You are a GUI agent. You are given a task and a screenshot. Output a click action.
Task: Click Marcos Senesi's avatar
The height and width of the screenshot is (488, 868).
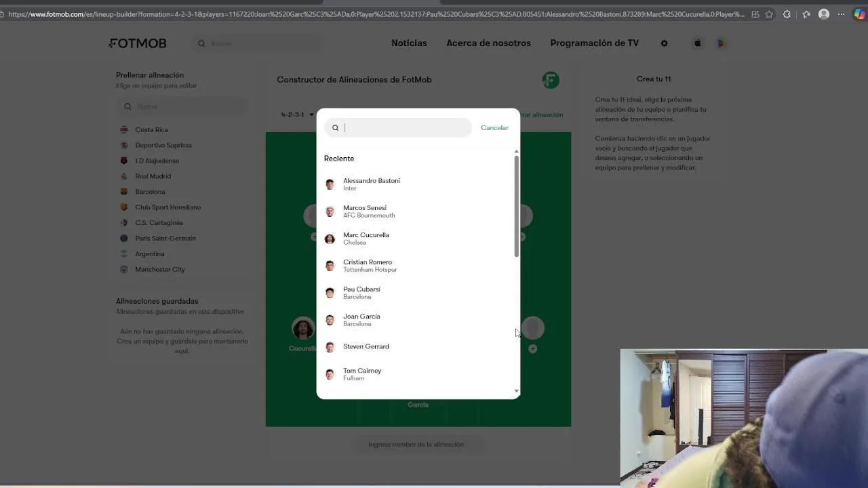tap(330, 211)
